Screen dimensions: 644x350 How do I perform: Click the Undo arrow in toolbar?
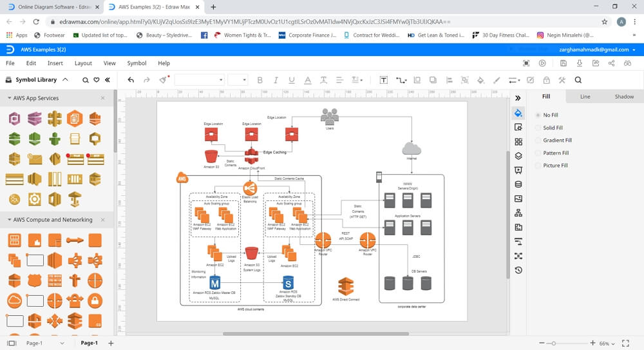pyautogui.click(x=131, y=80)
